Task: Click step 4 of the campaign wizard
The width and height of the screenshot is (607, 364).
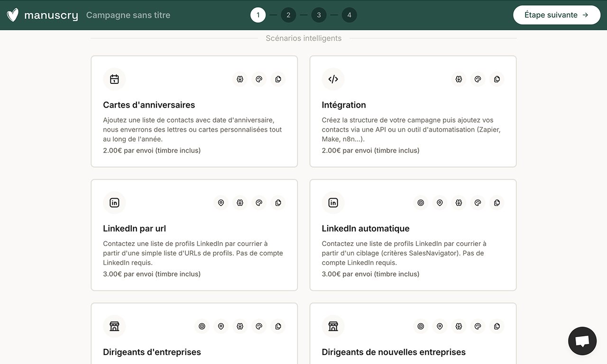Action: point(349,15)
